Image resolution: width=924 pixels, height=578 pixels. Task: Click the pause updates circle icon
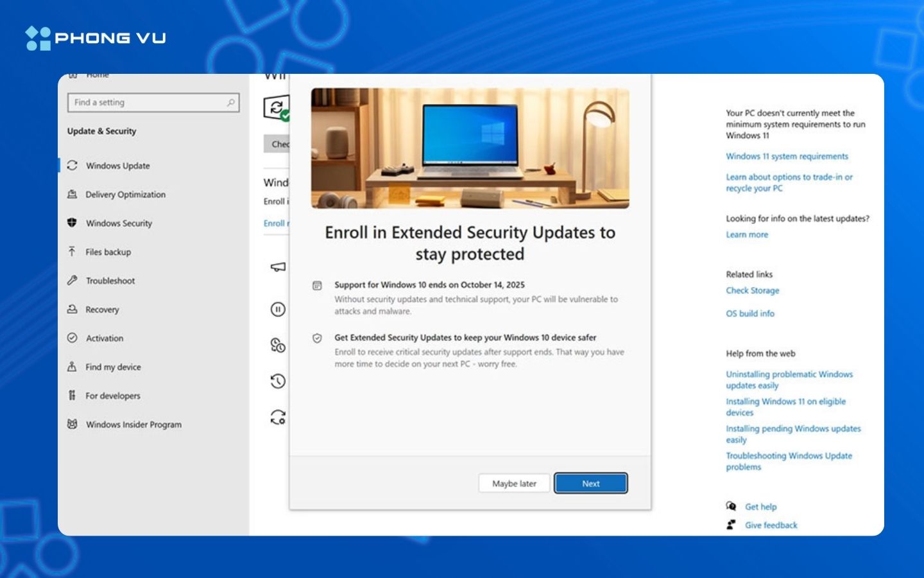pyautogui.click(x=278, y=310)
